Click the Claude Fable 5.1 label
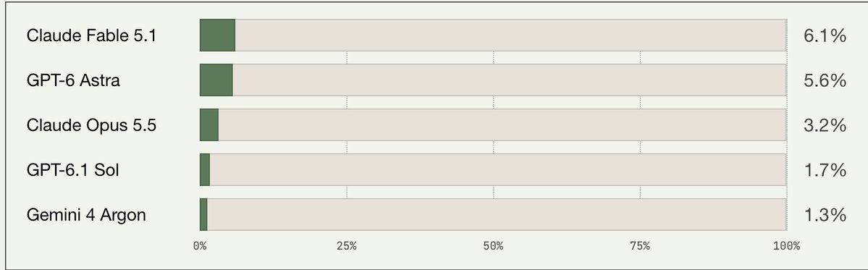This screenshot has width=868, height=270. [91, 36]
